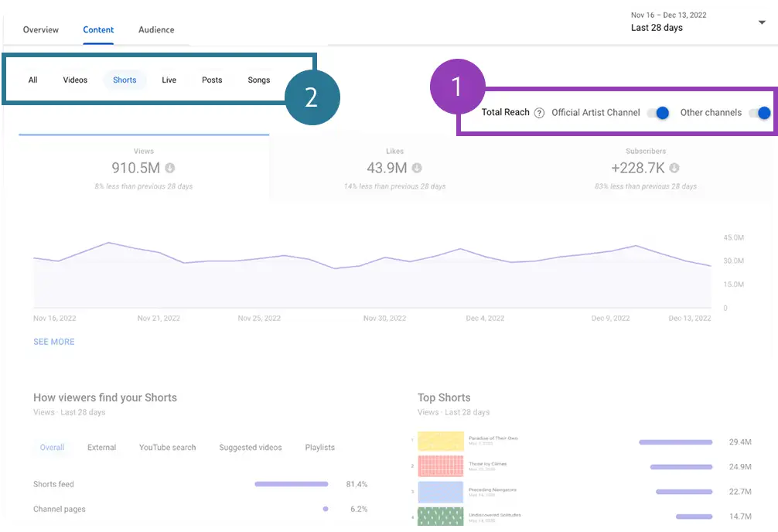Select the Suggested videos traffic tab
The height and width of the screenshot is (532, 778).
click(251, 448)
